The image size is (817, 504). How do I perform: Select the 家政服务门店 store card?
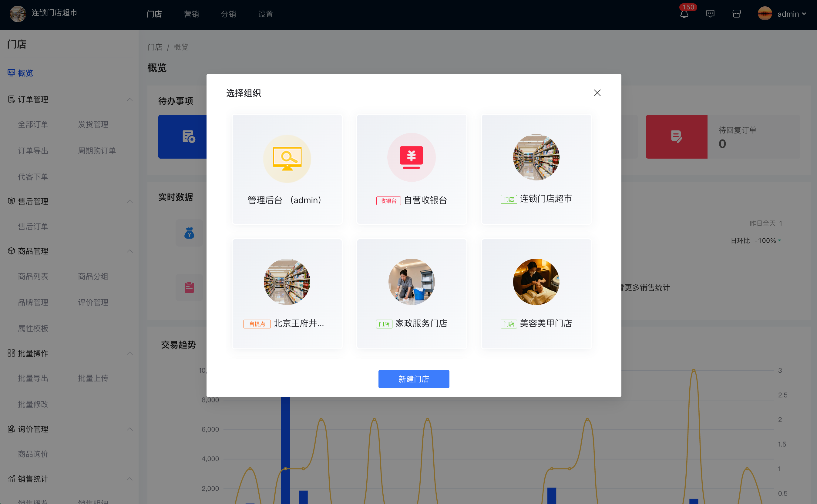coord(412,294)
